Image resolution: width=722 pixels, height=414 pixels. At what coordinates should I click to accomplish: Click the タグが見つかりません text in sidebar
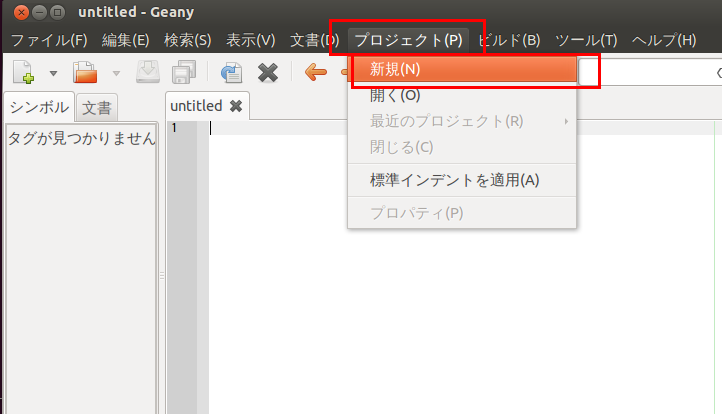(x=82, y=138)
